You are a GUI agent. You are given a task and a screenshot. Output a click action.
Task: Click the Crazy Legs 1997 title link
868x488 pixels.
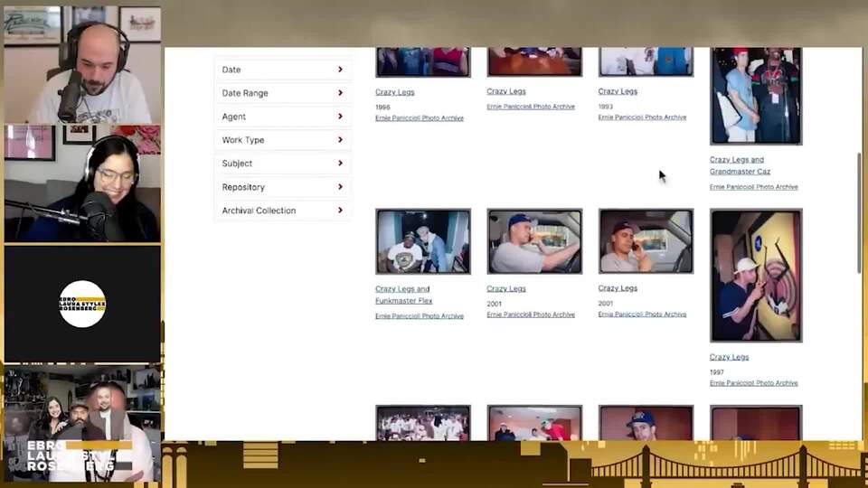(729, 357)
